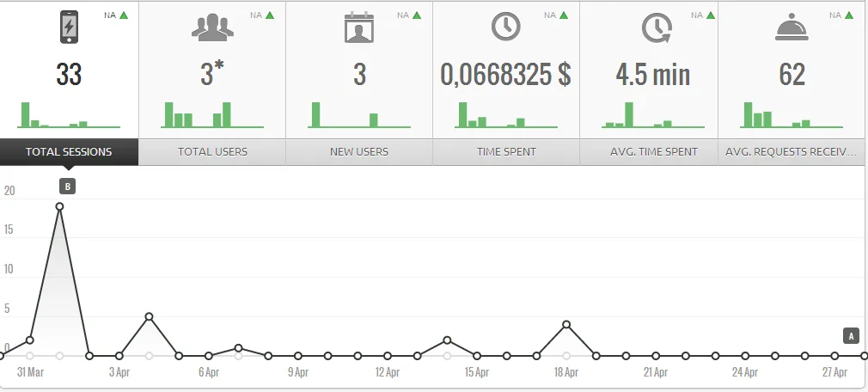Click the green trend arrow in Avg. Time card
This screenshot has height=392, width=868.
pyautogui.click(x=710, y=15)
